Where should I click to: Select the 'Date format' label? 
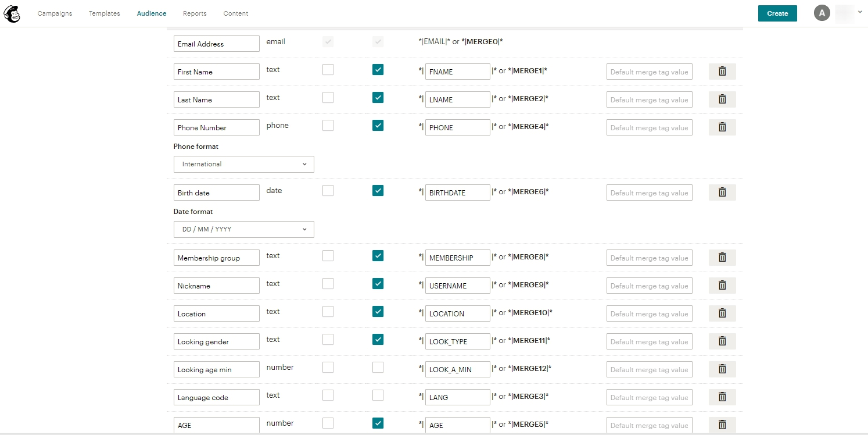[193, 212]
